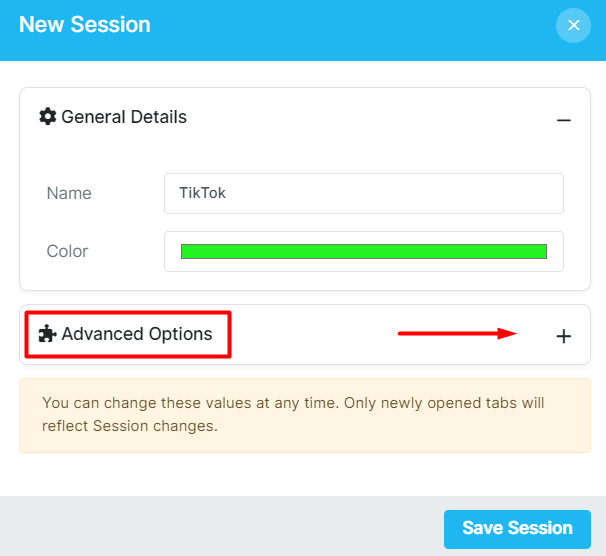Click the Name field containing TikTok
606x556 pixels.
364,194
